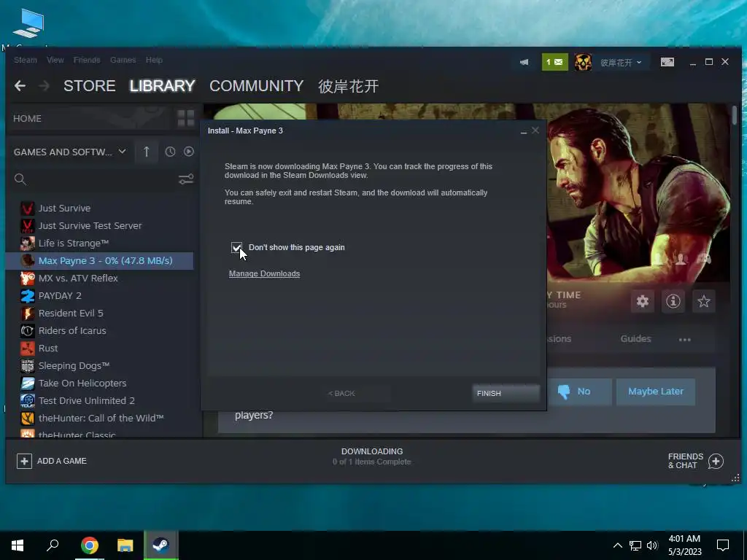This screenshot has width=747, height=560.
Task: Click the FINISH button
Action: (x=506, y=393)
